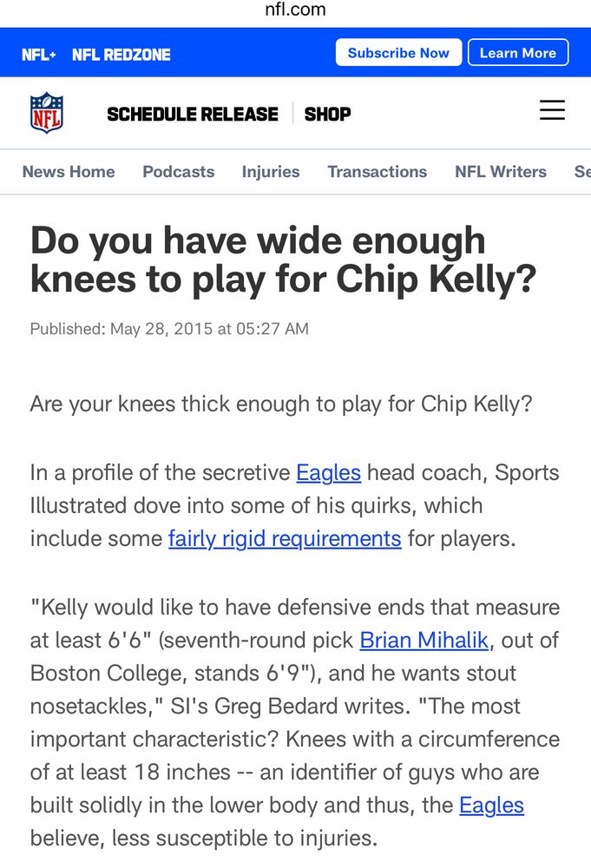This screenshot has width=591, height=868.
Task: Click the Eagles link in the quote paragraph
Action: tap(491, 806)
